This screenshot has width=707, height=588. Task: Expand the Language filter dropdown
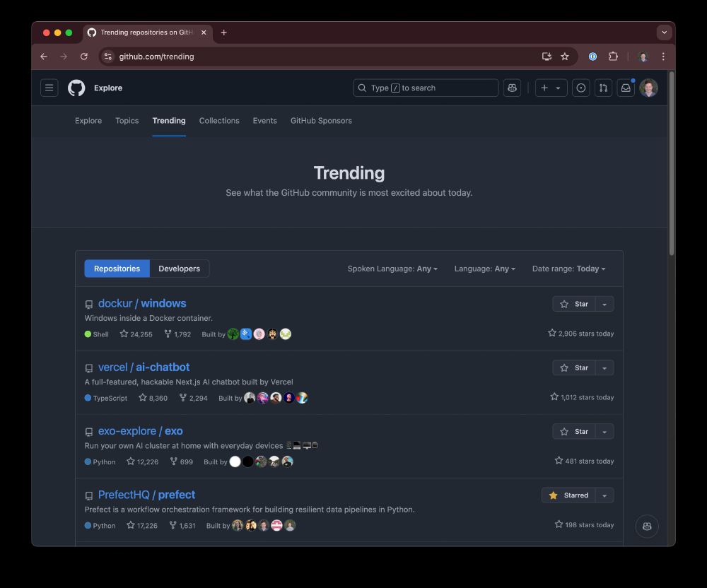[x=485, y=269]
